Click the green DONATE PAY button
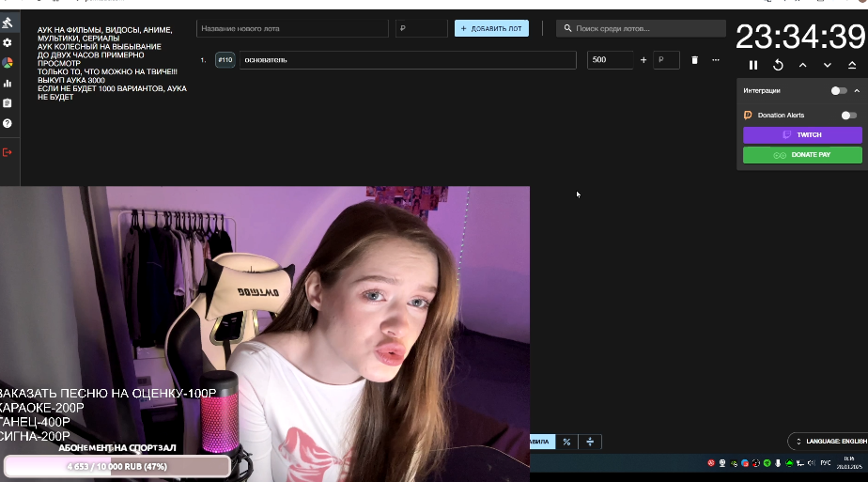The height and width of the screenshot is (482, 868). pyautogui.click(x=802, y=155)
